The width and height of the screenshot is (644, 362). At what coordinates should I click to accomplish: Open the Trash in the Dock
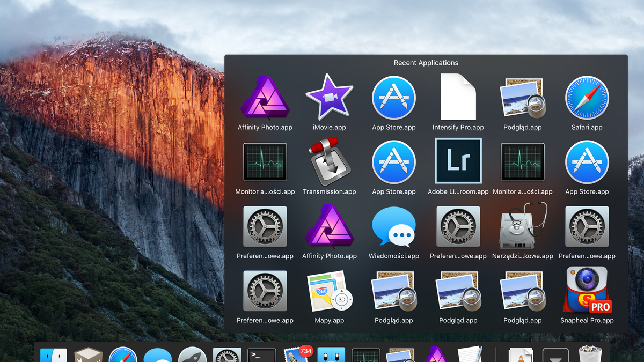590,354
